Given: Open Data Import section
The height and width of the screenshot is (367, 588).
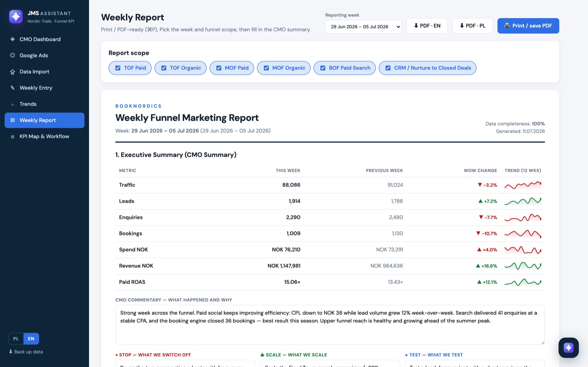Looking at the screenshot, I should (44, 72).
